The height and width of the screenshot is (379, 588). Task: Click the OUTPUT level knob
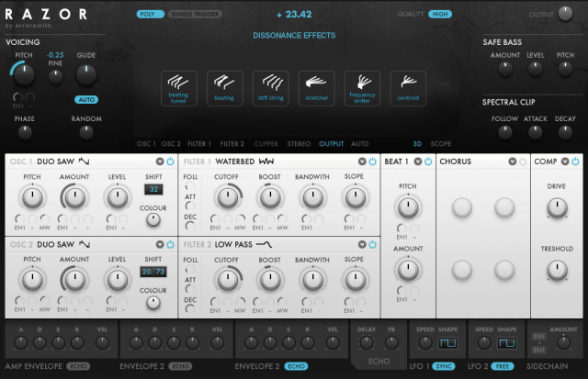pos(564,16)
